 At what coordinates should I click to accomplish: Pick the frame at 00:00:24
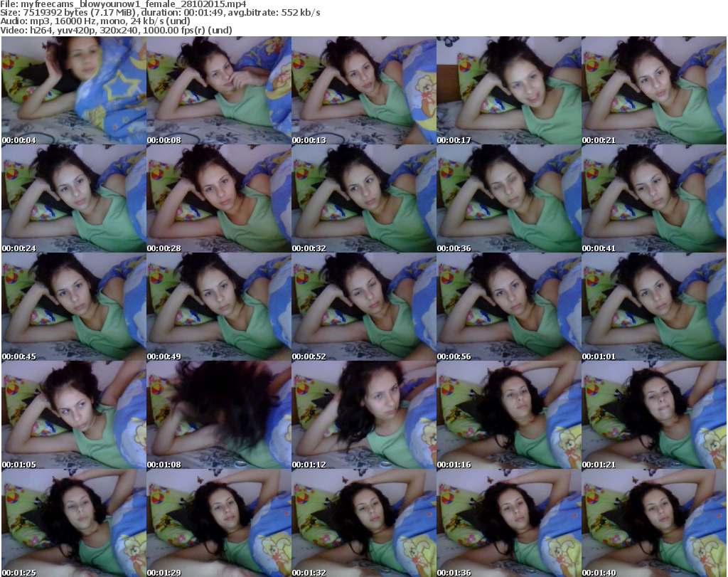[x=74, y=198]
